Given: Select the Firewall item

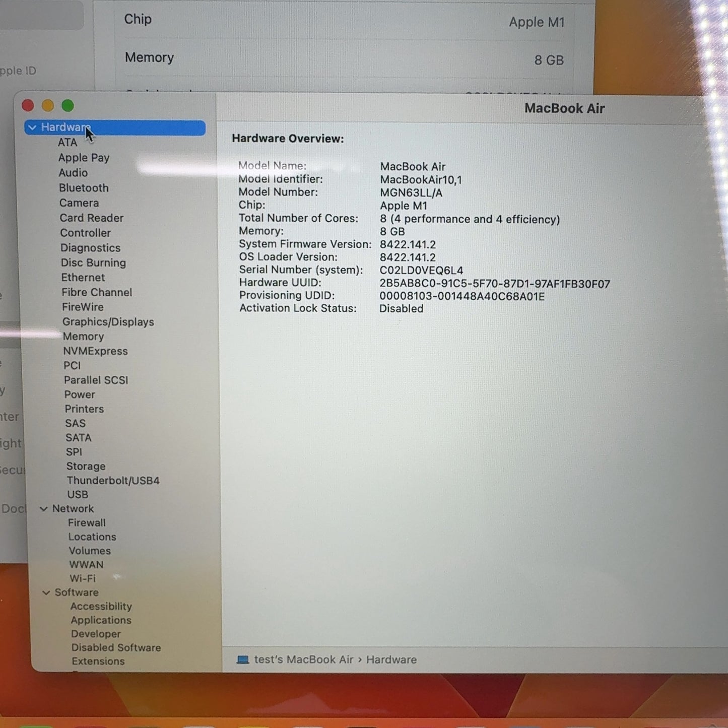Looking at the screenshot, I should pos(87,523).
